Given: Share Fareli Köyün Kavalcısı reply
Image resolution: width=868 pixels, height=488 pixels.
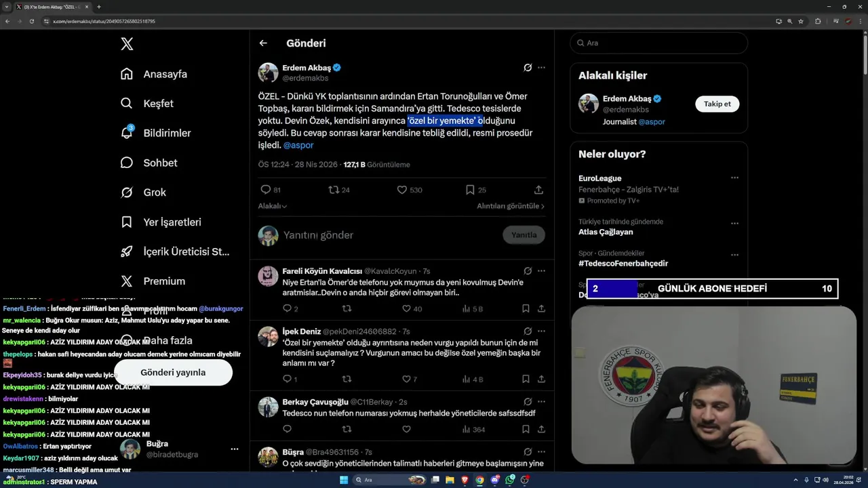Looking at the screenshot, I should tap(541, 308).
